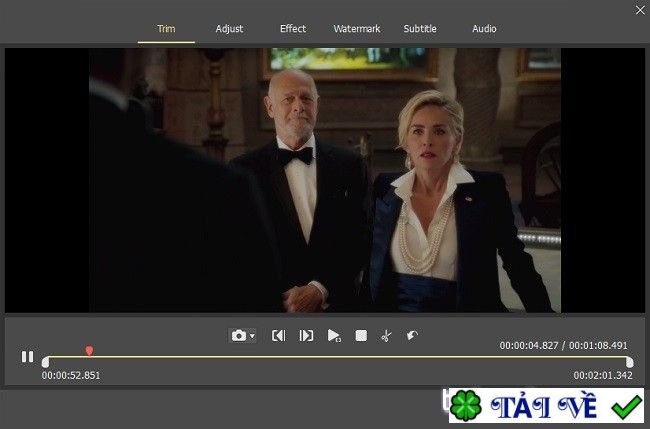Reset trim with the undo arrow
Image resolution: width=650 pixels, height=429 pixels.
[x=412, y=335]
